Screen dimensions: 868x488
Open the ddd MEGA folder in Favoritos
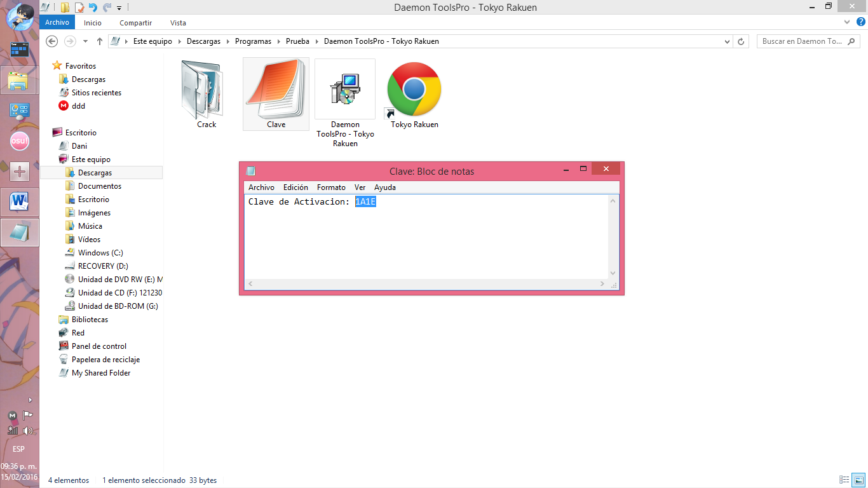[x=78, y=106]
